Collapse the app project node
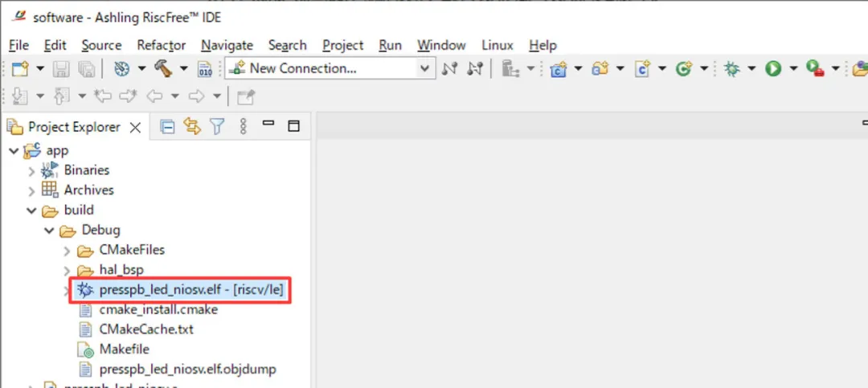 (14, 150)
